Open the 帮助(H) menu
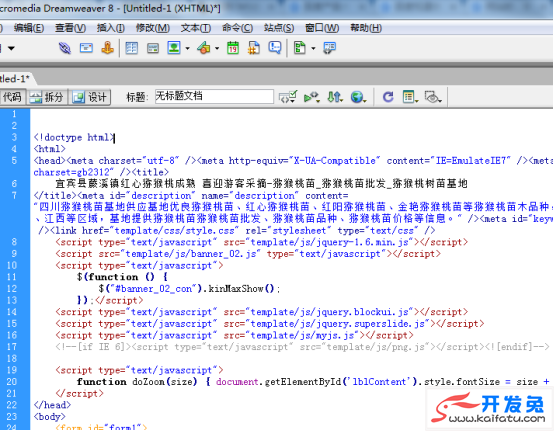The width and height of the screenshot is (554, 431). tap(366, 28)
